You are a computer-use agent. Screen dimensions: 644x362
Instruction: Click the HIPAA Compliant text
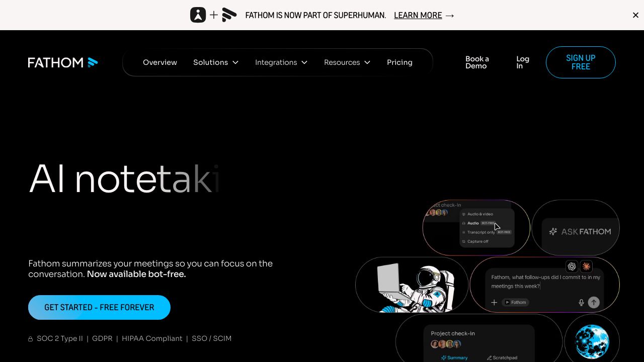[152, 338]
